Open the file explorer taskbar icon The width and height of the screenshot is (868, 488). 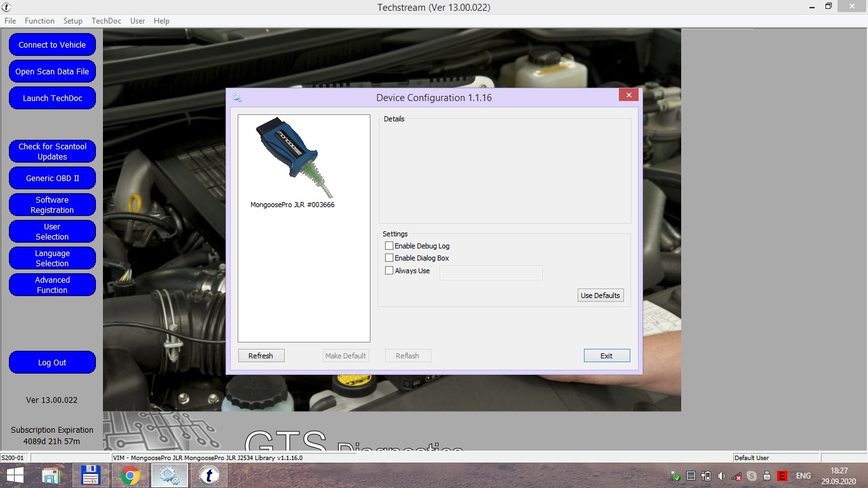(51, 475)
